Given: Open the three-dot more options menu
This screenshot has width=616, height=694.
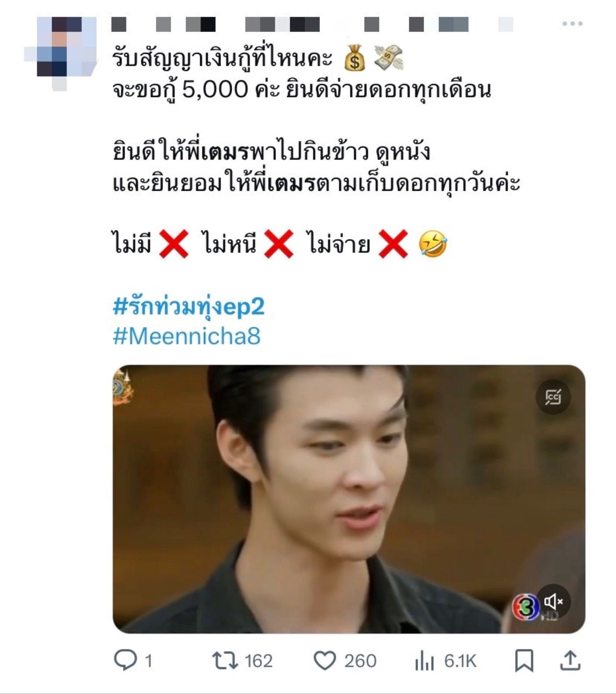Looking at the screenshot, I should [572, 24].
